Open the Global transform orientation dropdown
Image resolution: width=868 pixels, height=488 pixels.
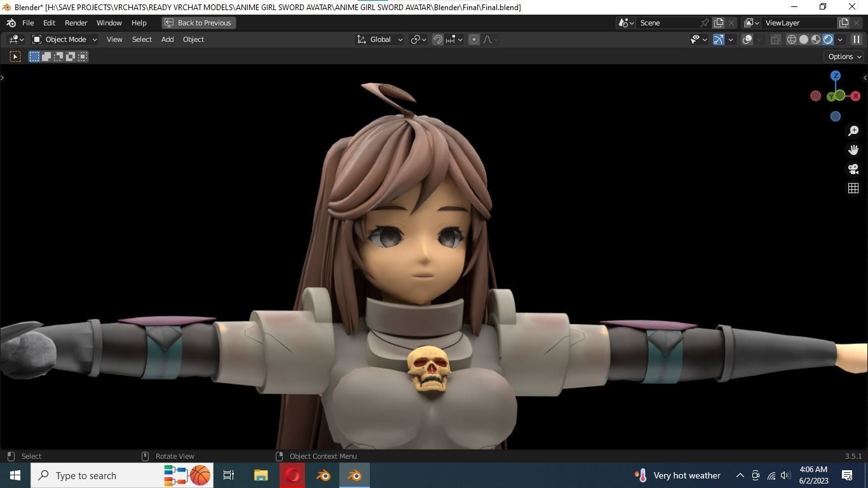coord(381,39)
